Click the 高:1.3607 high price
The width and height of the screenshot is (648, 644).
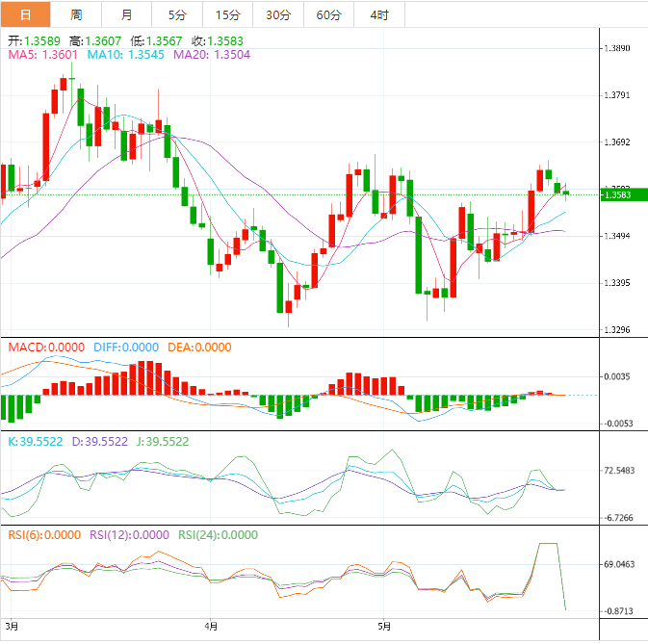(x=95, y=40)
